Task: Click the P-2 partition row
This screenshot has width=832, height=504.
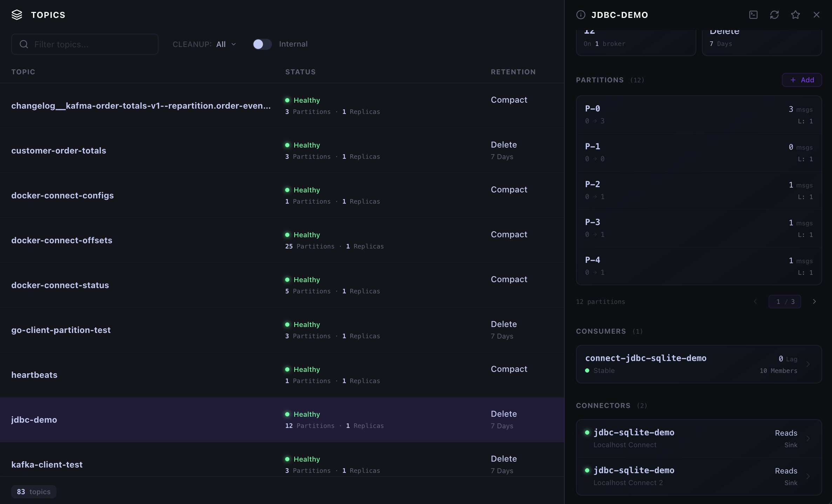Action: coord(699,190)
